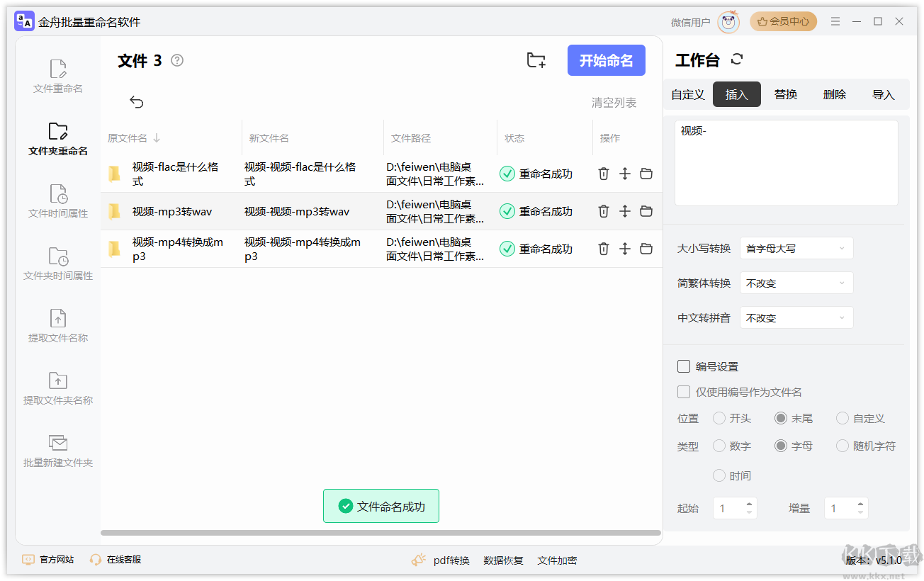Open the 简繁体转换 dropdown
The width and height of the screenshot is (924, 581).
pyautogui.click(x=796, y=283)
